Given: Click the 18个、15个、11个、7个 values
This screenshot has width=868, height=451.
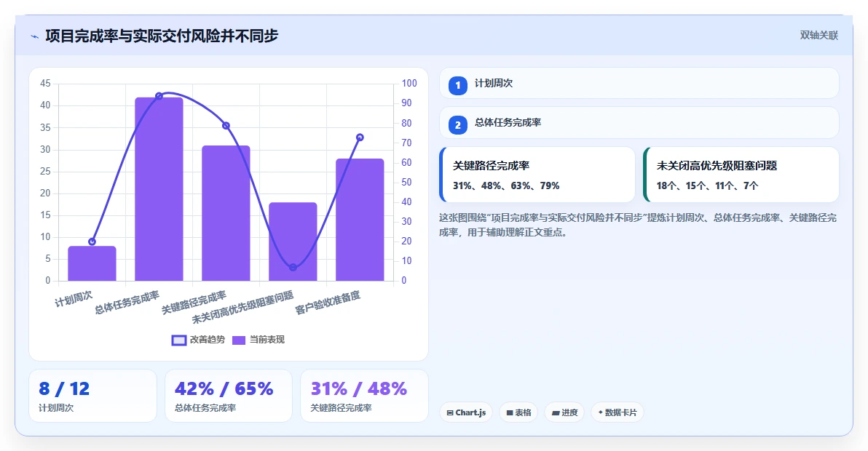Looking at the screenshot, I should click(708, 185).
